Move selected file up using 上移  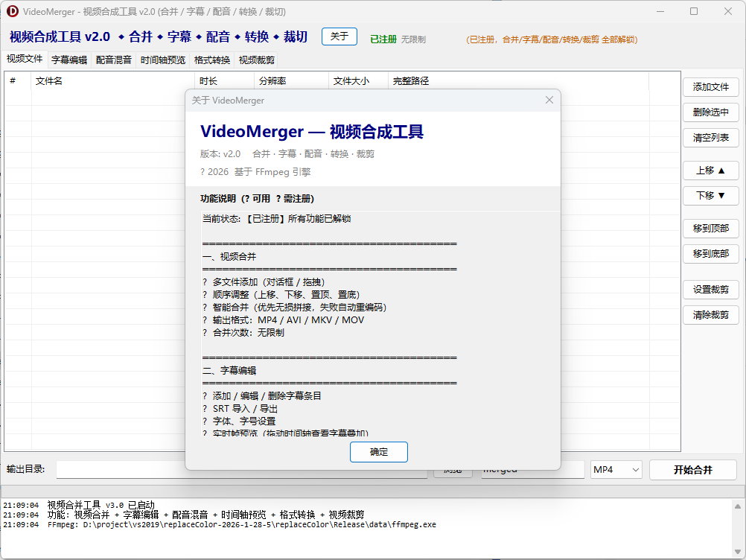click(710, 171)
